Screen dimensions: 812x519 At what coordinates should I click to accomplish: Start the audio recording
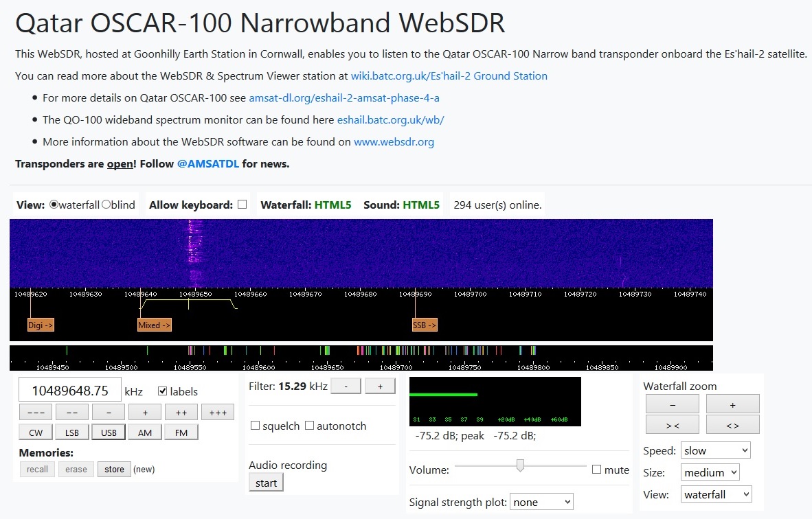point(265,482)
